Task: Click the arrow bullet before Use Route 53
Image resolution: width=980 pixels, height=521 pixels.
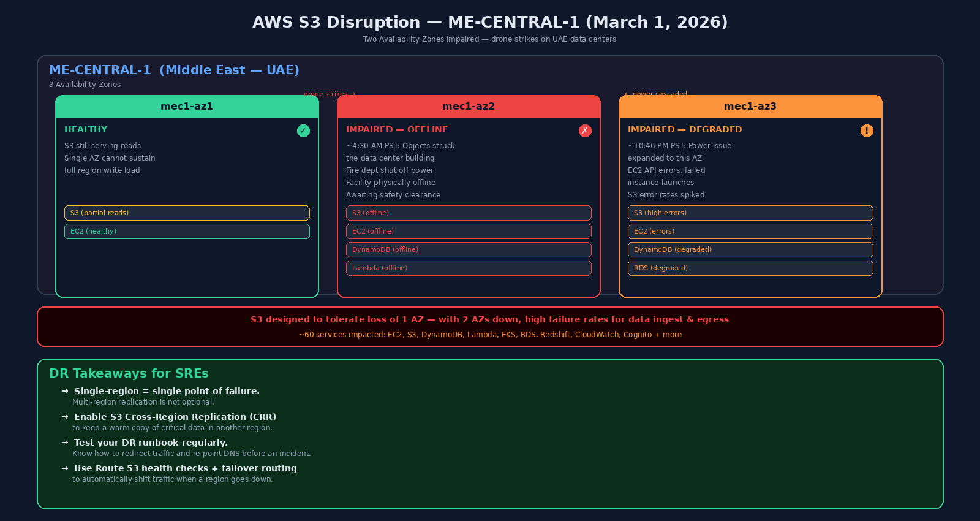Action: [x=65, y=468]
